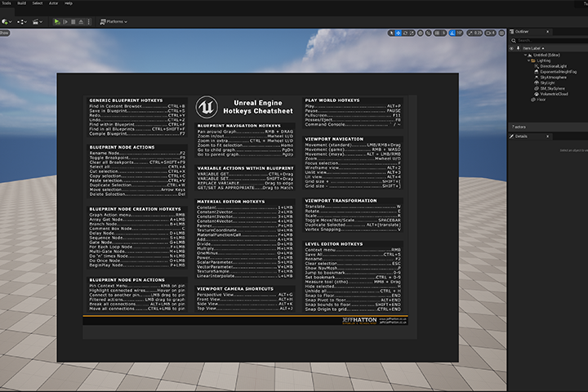Open viewport layout options icon
The image size is (588, 392).
click(501, 33)
